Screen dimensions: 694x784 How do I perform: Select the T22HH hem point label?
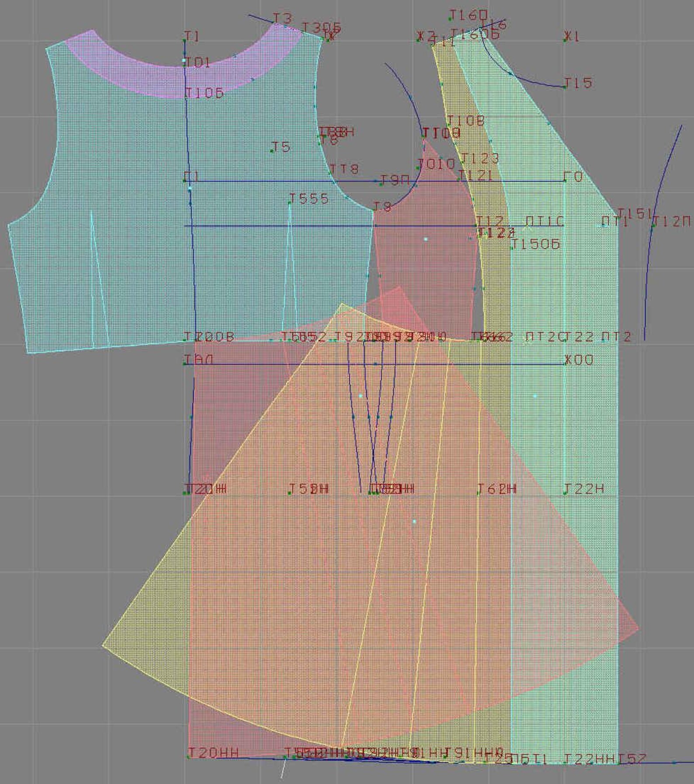click(x=590, y=759)
